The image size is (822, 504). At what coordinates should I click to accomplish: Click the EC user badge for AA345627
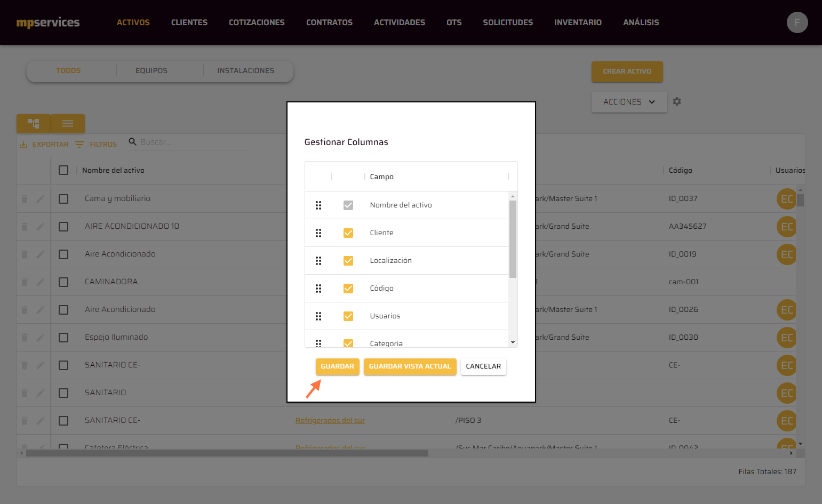[x=786, y=227]
